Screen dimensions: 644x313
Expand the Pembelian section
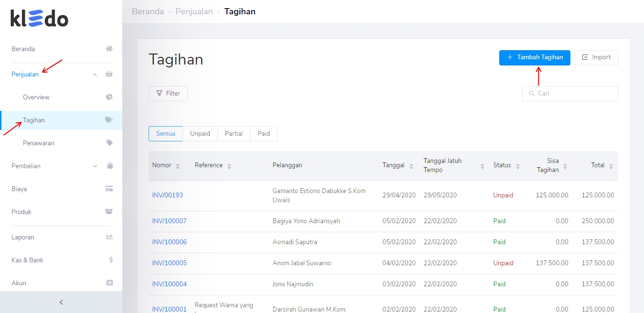[x=94, y=166]
